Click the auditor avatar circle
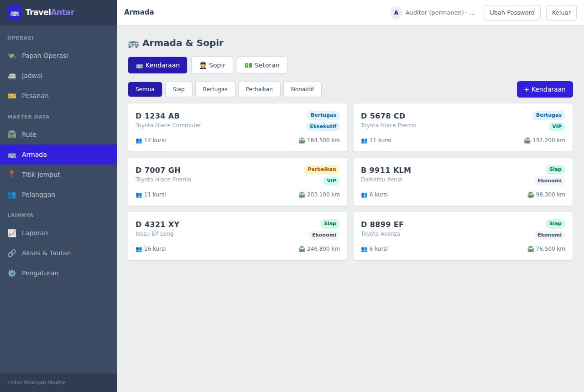The width and height of the screenshot is (584, 392). [396, 13]
